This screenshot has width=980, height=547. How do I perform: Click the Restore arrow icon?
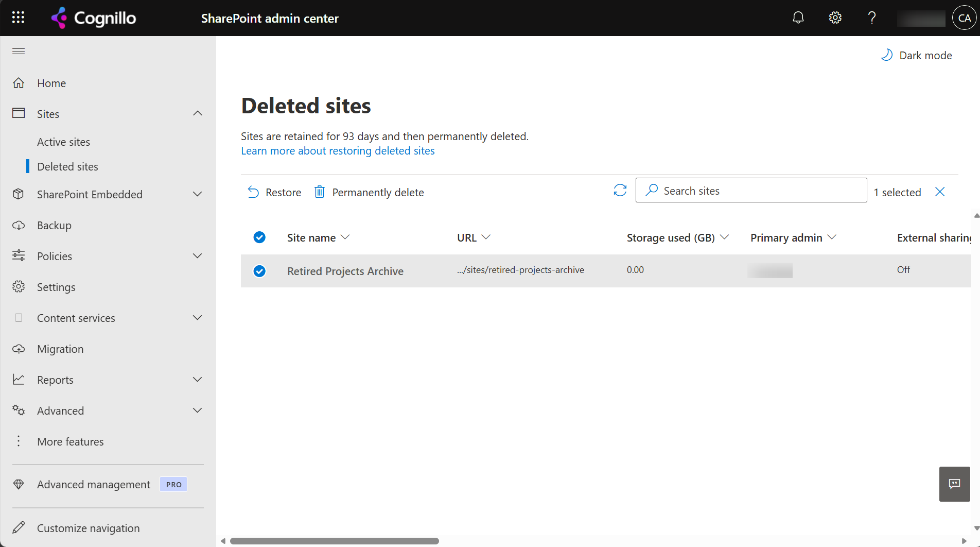coord(253,192)
